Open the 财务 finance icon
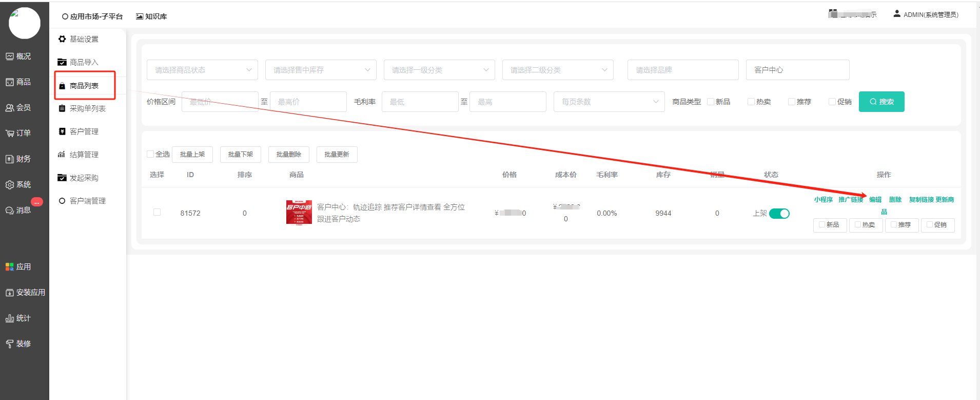 pyautogui.click(x=10, y=159)
